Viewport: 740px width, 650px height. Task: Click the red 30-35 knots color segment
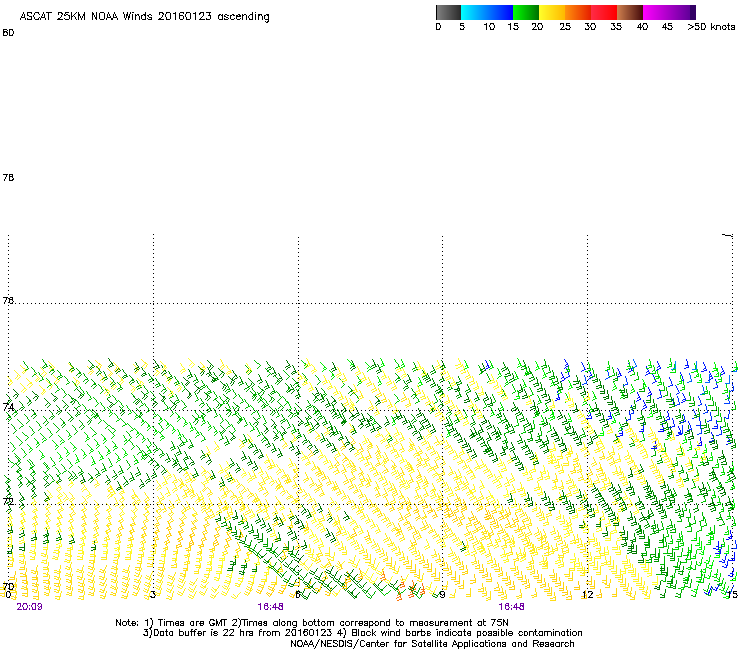coord(604,12)
